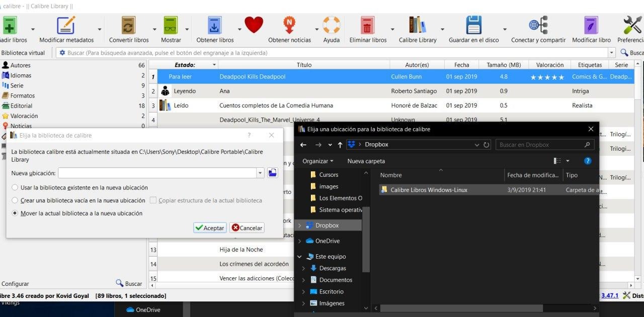This screenshot has height=317, width=644.
Task: Go up one folder with up arrow
Action: (x=340, y=145)
